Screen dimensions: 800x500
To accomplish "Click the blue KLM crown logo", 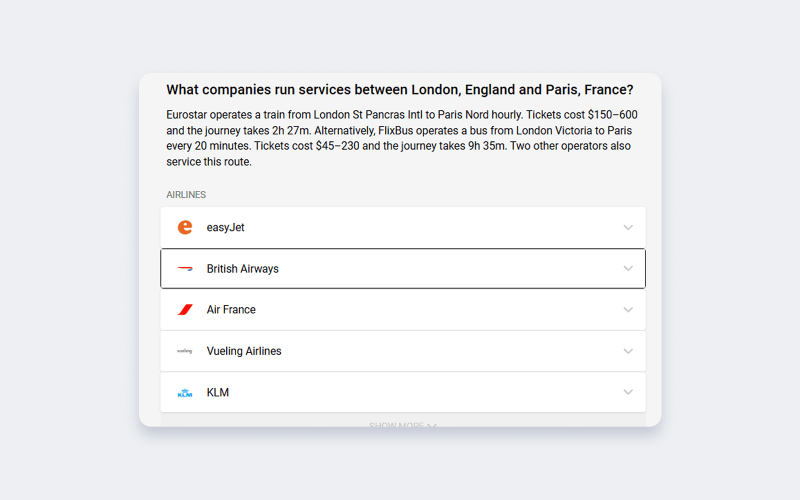I will tap(185, 393).
